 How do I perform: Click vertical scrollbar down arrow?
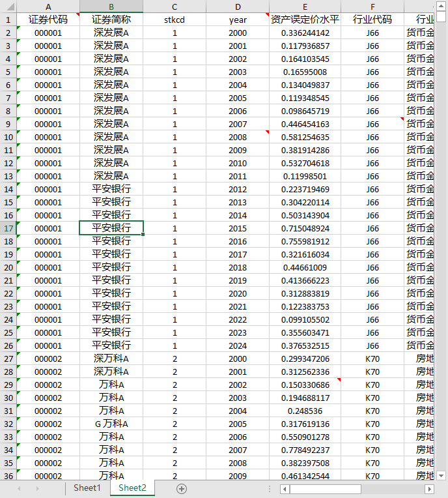coord(441,475)
